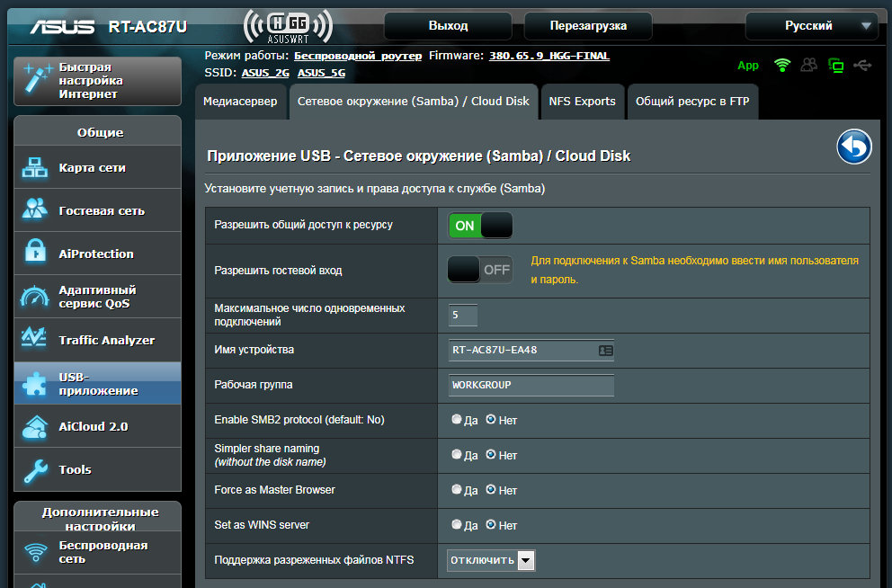
Task: Open the Медиасервер tab
Action: coord(240,102)
